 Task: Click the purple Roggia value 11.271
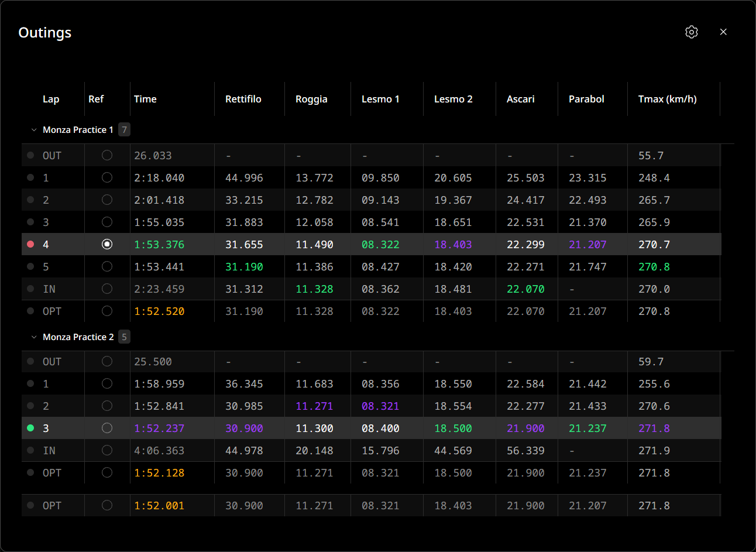(314, 406)
